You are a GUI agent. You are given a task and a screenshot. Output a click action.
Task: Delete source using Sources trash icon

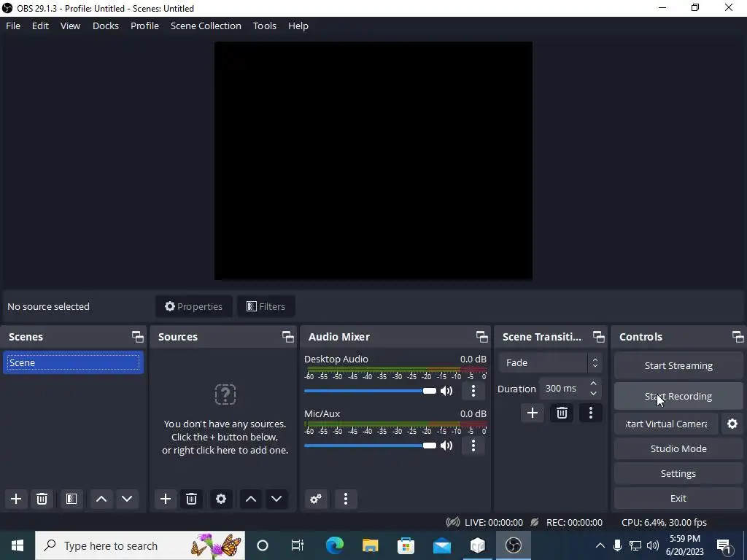(192, 499)
